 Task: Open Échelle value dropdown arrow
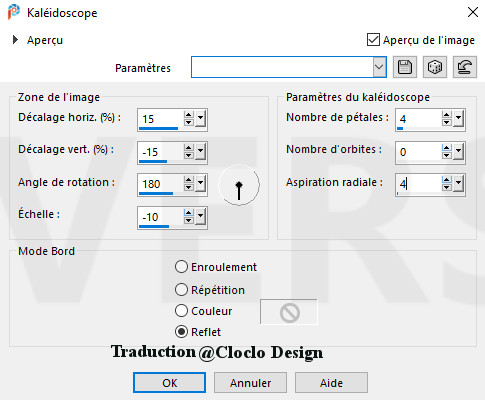(200, 217)
